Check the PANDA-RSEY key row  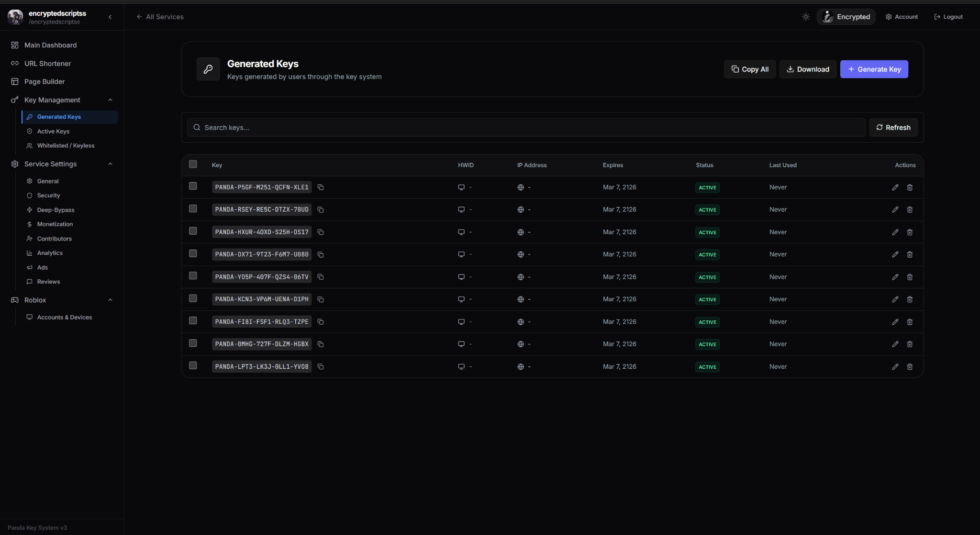pyautogui.click(x=193, y=208)
